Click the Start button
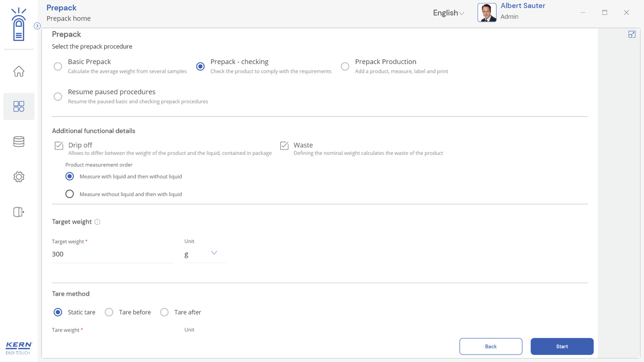This screenshot has width=644, height=362. coord(561,346)
